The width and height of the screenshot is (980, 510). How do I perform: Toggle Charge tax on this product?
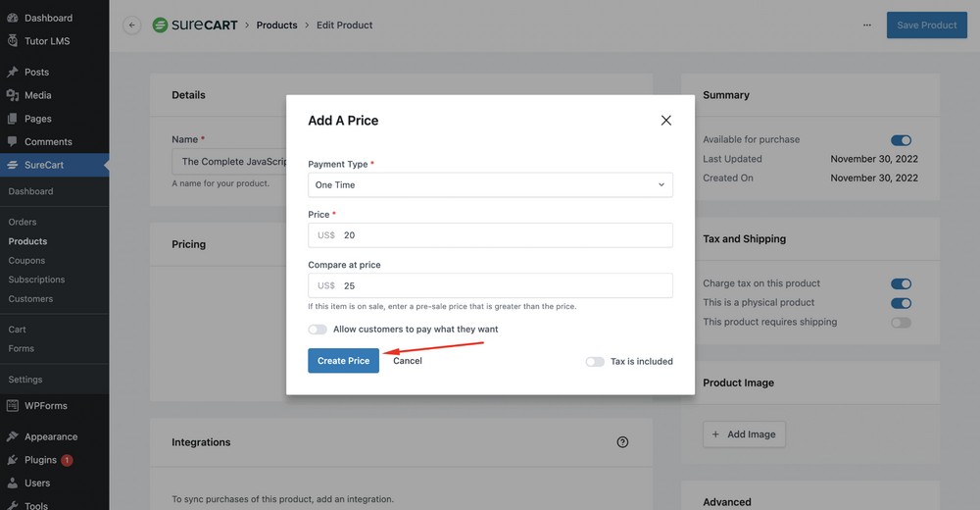click(902, 284)
